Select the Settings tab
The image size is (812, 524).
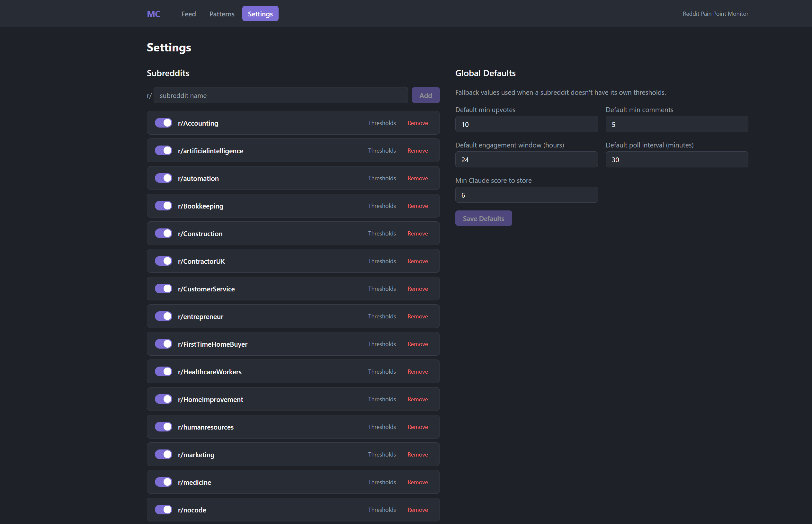click(260, 14)
